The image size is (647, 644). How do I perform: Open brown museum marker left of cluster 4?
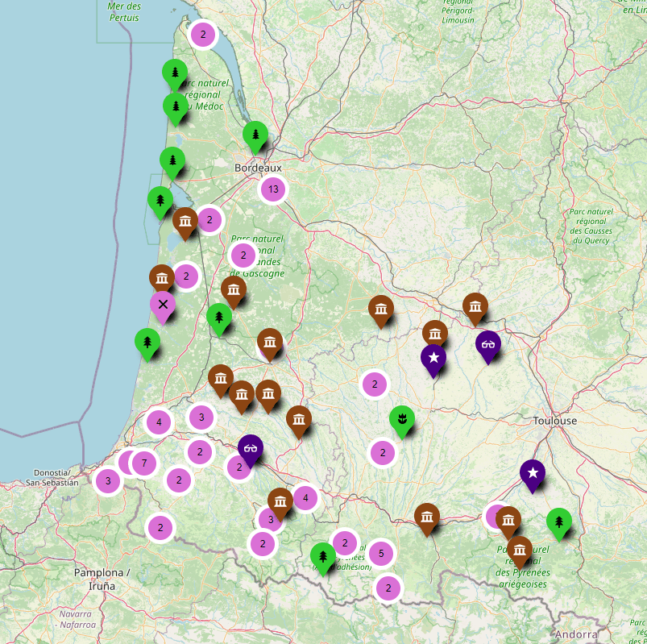[x=280, y=501]
